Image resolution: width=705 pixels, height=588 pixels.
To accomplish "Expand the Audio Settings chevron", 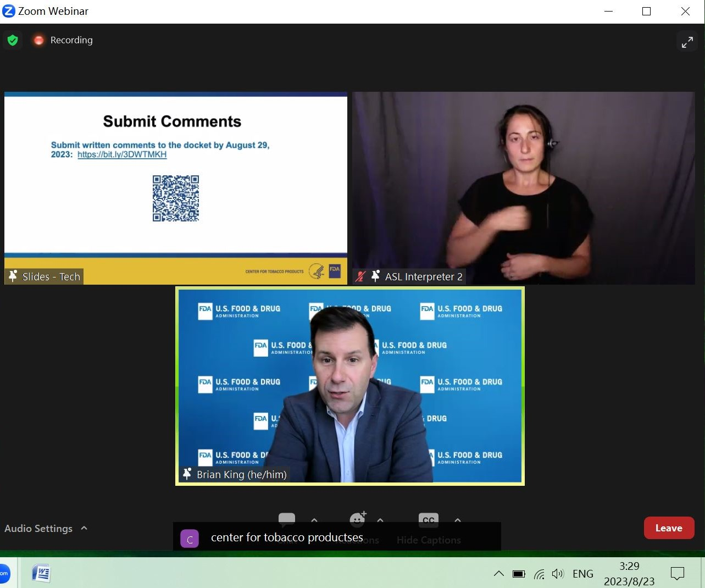I will tap(84, 528).
